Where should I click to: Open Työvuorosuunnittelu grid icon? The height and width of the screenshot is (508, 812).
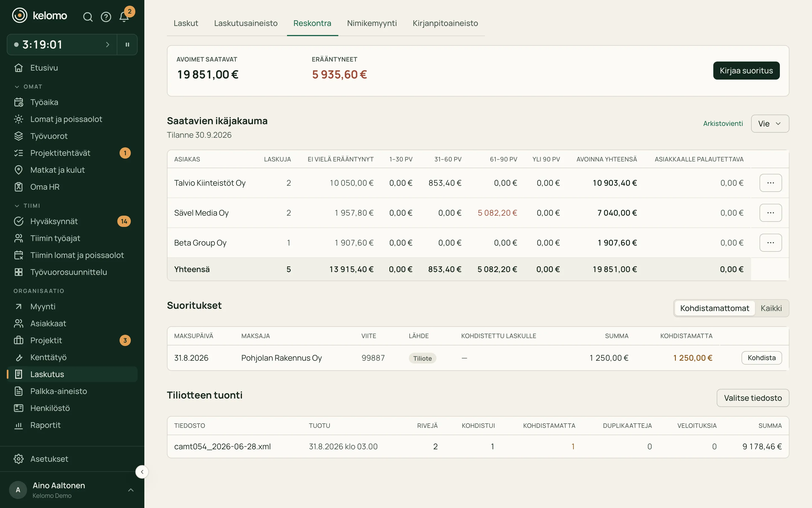[19, 272]
